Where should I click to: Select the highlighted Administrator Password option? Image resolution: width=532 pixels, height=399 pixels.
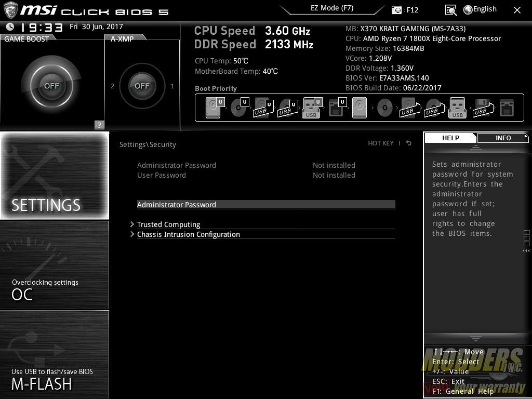click(x=266, y=205)
